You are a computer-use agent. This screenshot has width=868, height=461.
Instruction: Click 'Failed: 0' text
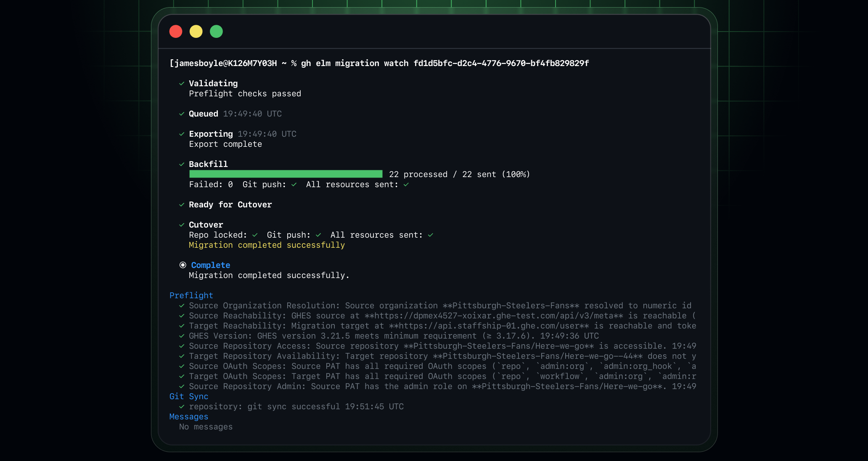point(211,185)
